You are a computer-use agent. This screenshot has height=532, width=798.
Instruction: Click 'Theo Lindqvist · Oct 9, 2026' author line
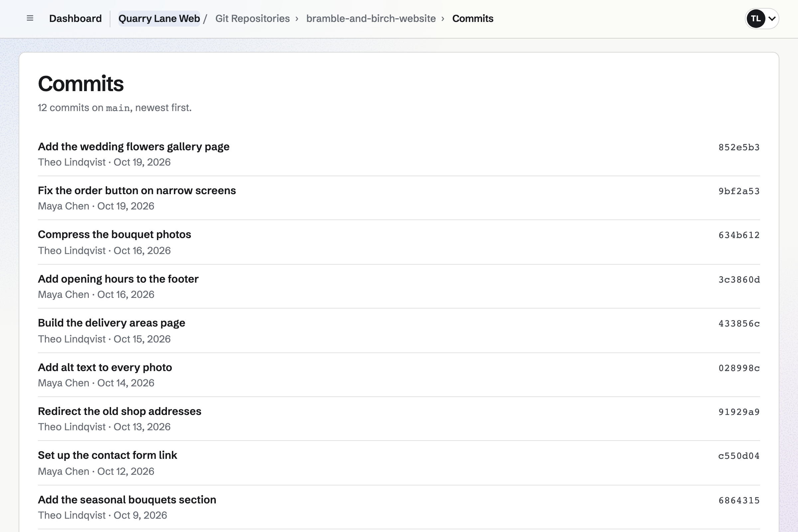(102, 515)
